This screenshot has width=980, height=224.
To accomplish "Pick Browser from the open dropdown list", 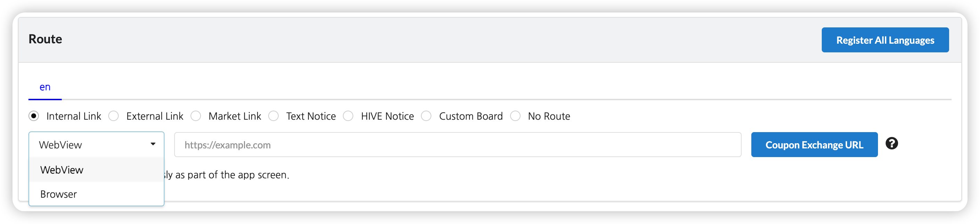I will point(59,194).
